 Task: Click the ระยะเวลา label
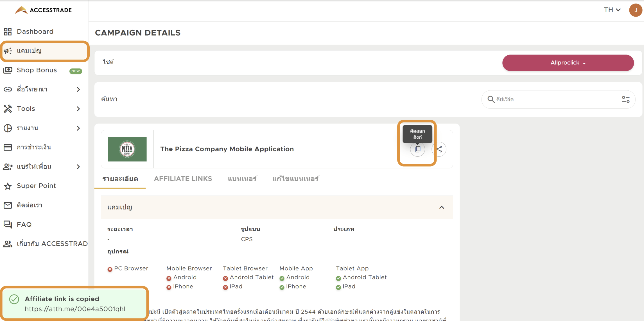120,229
